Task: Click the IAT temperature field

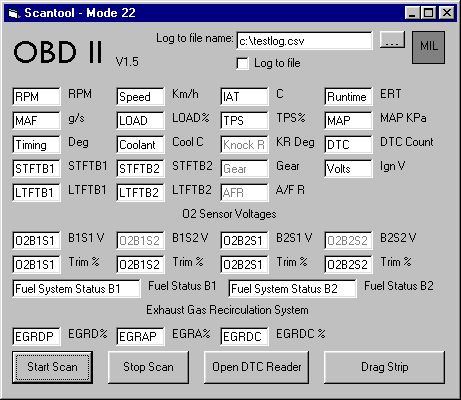Action: click(244, 97)
